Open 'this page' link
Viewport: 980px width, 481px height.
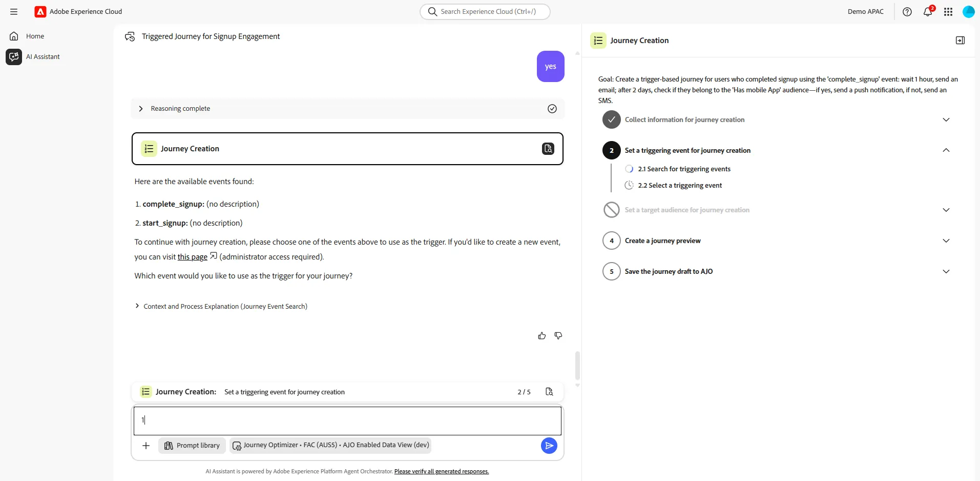pyautogui.click(x=193, y=257)
